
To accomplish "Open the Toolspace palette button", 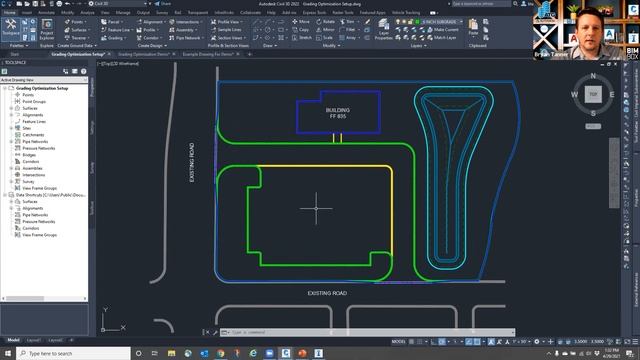I will pyautogui.click(x=11, y=28).
